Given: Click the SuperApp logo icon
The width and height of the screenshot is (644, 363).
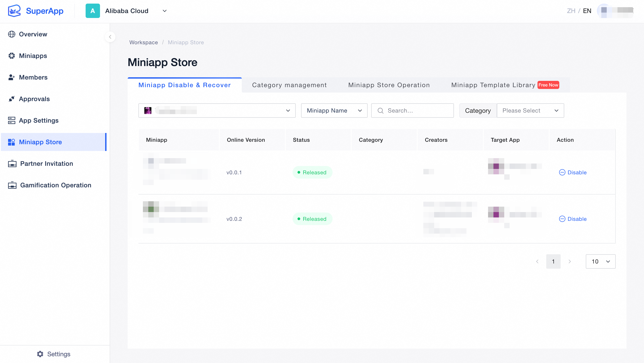Looking at the screenshot, I should point(14,11).
